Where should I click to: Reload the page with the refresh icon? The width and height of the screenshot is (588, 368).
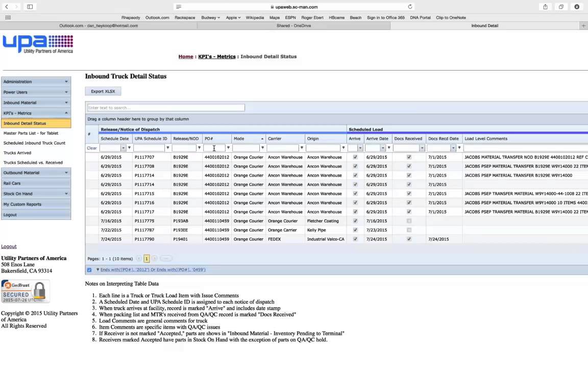[410, 7]
